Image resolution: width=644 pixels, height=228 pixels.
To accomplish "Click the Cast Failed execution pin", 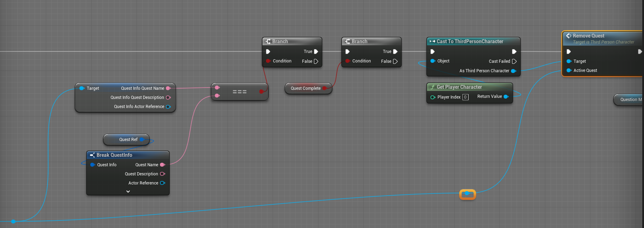I will click(514, 61).
